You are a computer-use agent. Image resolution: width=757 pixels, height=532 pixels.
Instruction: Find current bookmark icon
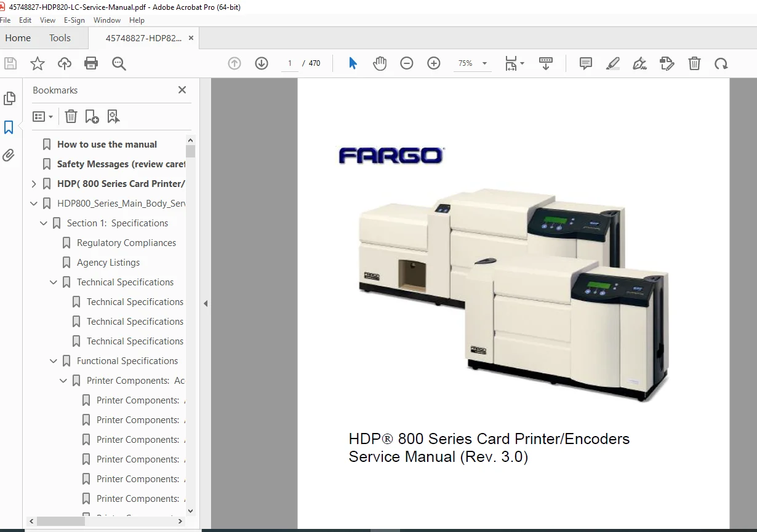click(113, 116)
